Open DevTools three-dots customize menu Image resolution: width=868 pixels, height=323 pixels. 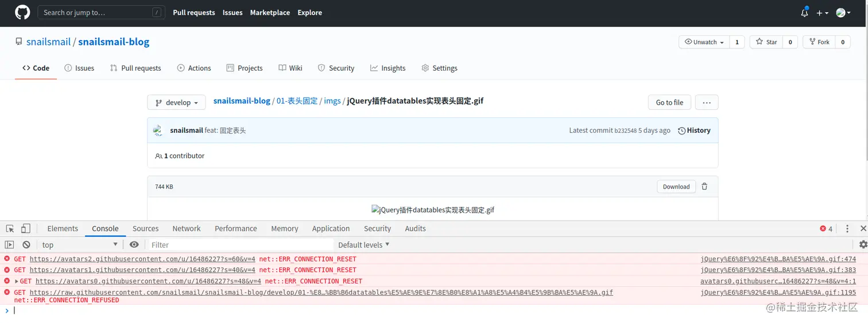[847, 228]
